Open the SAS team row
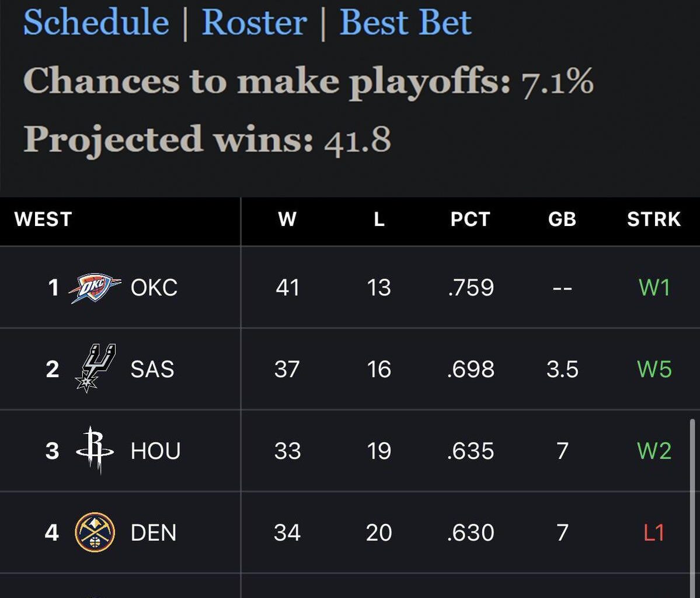Viewport: 700px width, 598px height. (x=152, y=368)
